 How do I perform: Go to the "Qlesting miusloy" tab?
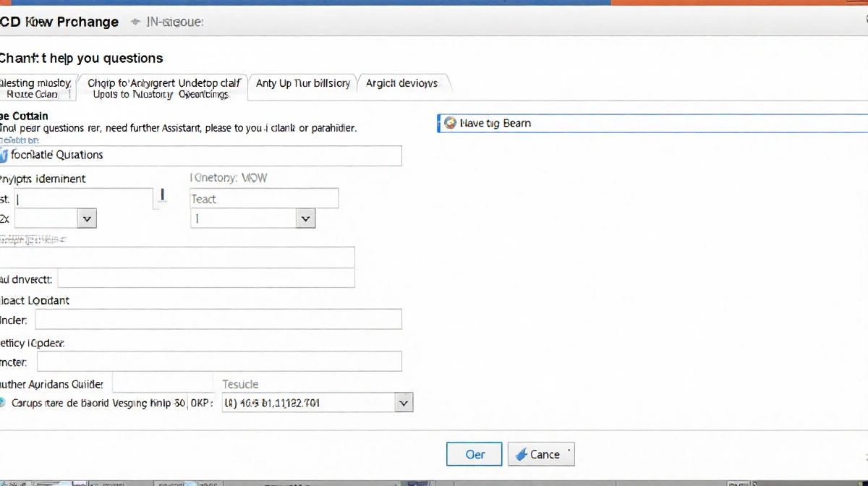point(36,83)
